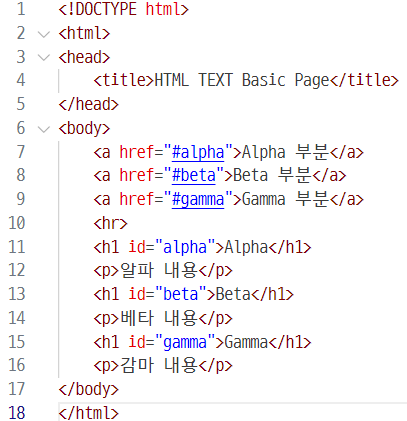Click the closing </body> tag
Viewport: 407px width, 421px height.
[89, 390]
